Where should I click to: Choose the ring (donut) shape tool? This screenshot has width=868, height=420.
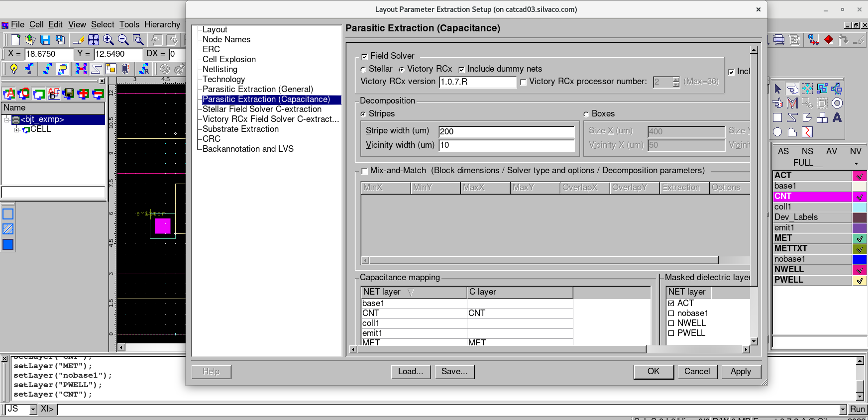pyautogui.click(x=837, y=103)
